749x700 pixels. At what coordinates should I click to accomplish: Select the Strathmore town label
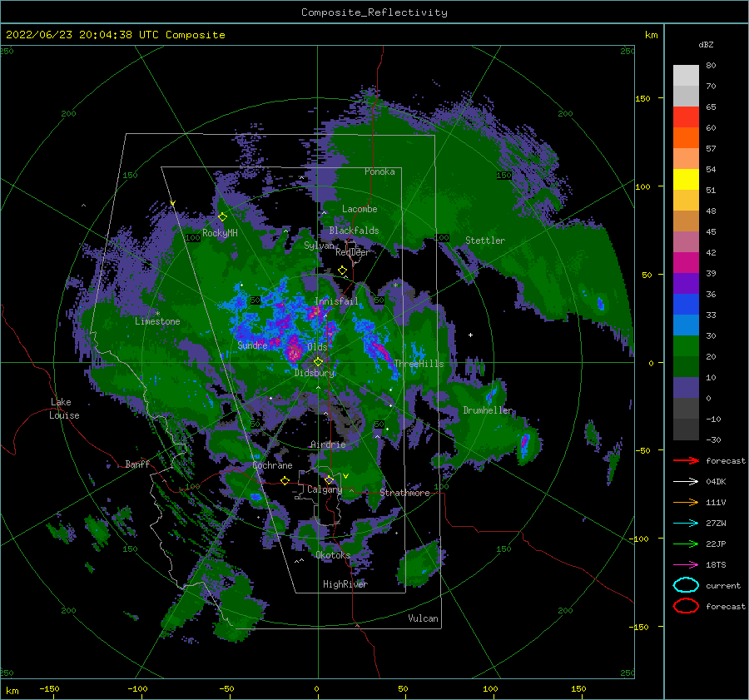tap(404, 493)
